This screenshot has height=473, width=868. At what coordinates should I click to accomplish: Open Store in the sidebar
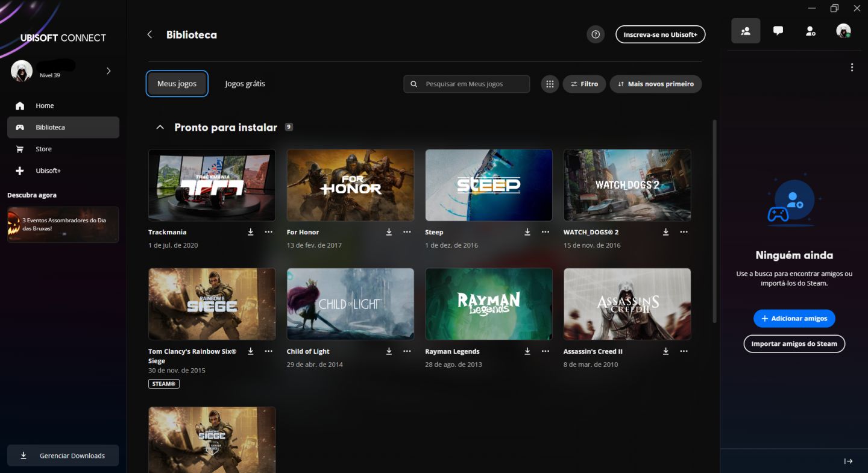point(63,149)
